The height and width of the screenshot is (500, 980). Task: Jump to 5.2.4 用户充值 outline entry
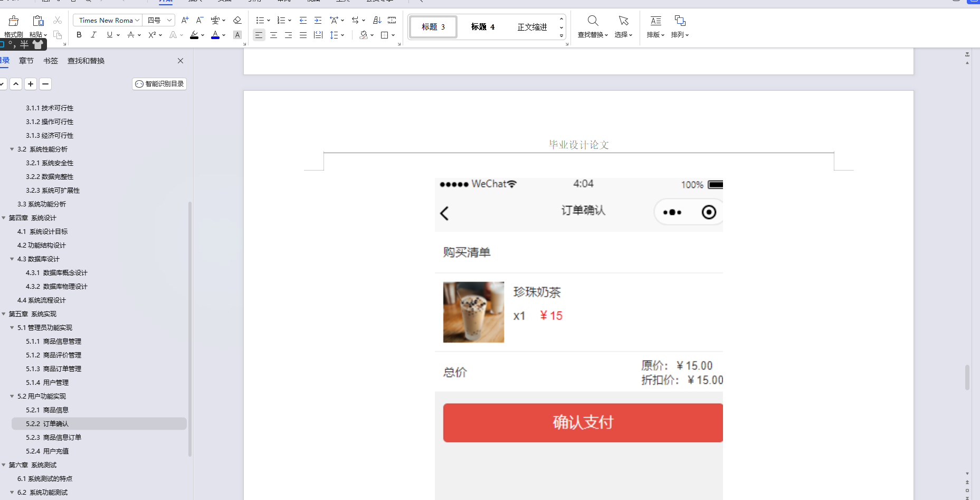coord(47,451)
